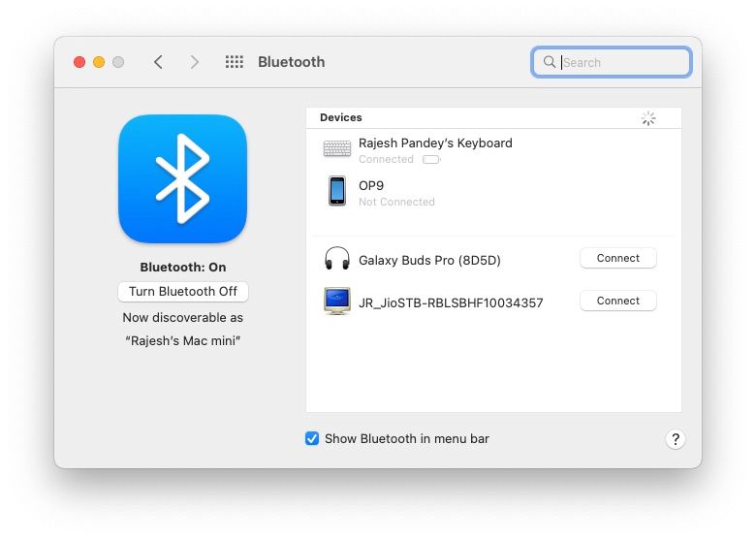Select Rajesh Pandey's Keyboard row
This screenshot has height=540, width=756.
coord(493,150)
